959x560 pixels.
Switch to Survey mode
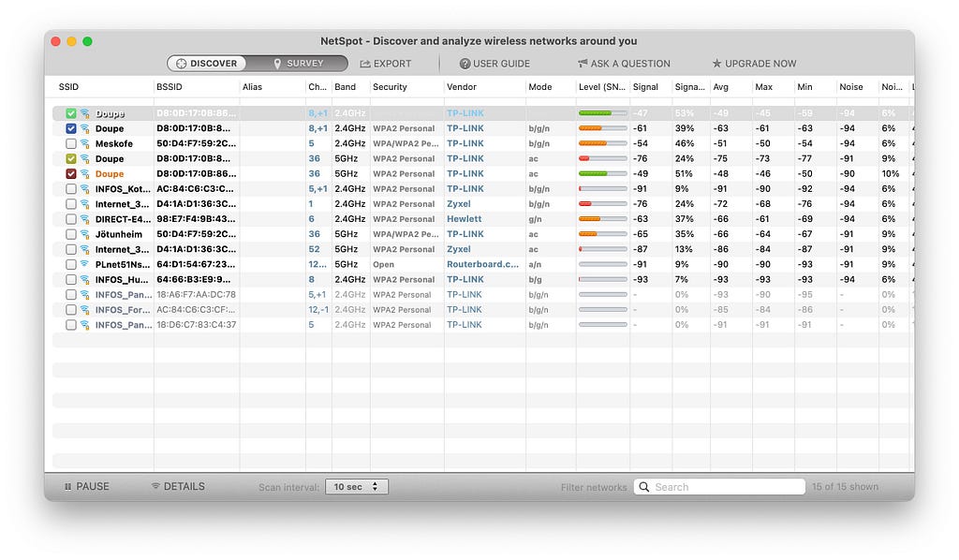click(x=297, y=64)
